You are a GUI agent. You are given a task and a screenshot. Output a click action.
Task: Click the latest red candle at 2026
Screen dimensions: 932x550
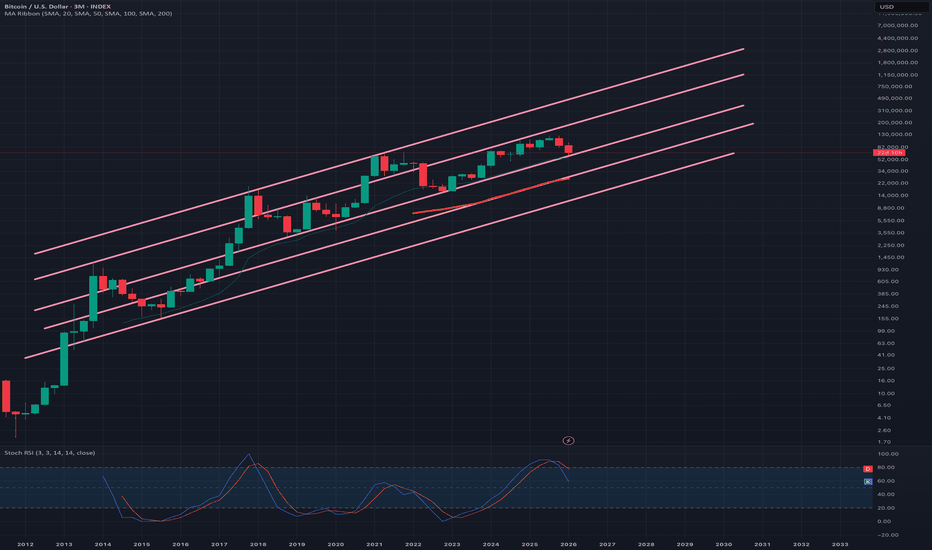click(568, 149)
